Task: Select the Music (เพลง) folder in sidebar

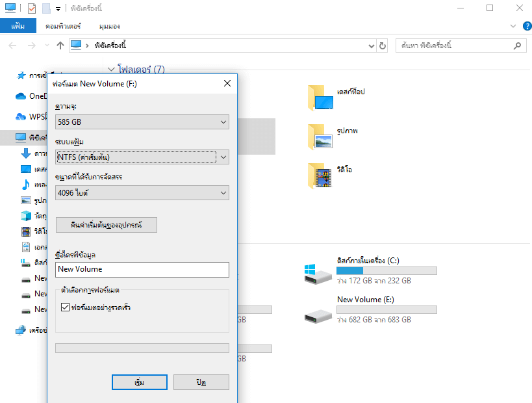Action: click(x=34, y=184)
